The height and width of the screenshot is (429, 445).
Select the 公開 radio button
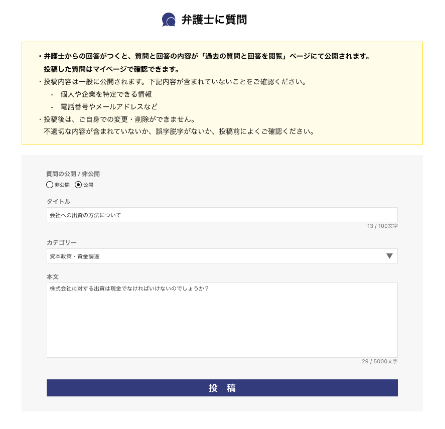pyautogui.click(x=78, y=185)
